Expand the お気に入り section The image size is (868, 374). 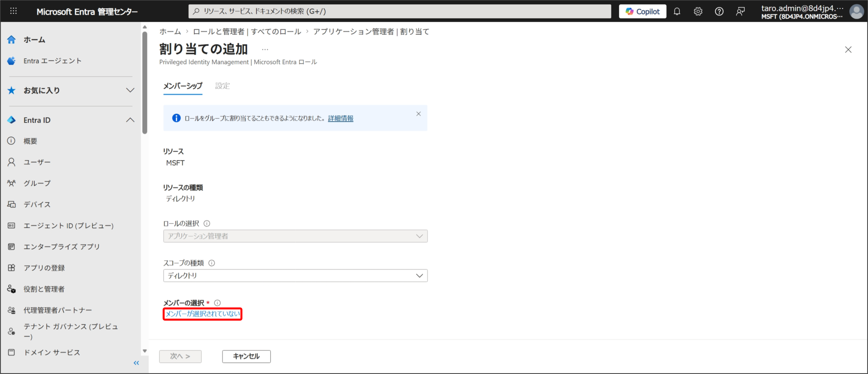(130, 90)
